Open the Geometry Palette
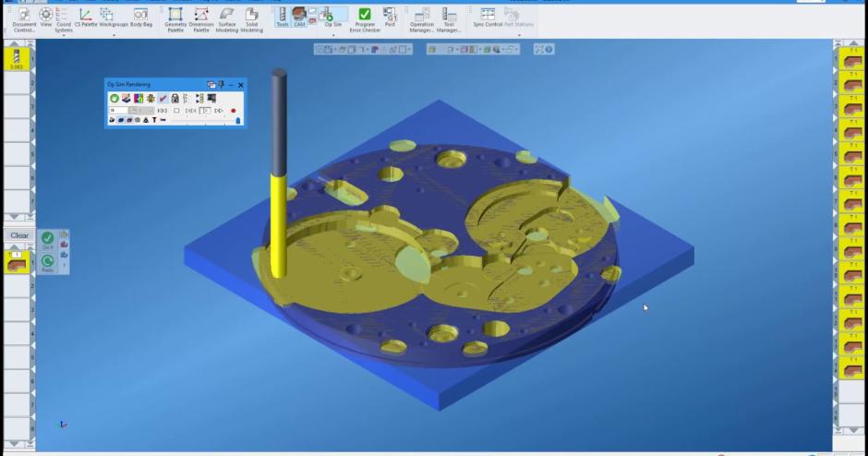Image resolution: width=868 pixels, height=456 pixels. click(x=175, y=18)
